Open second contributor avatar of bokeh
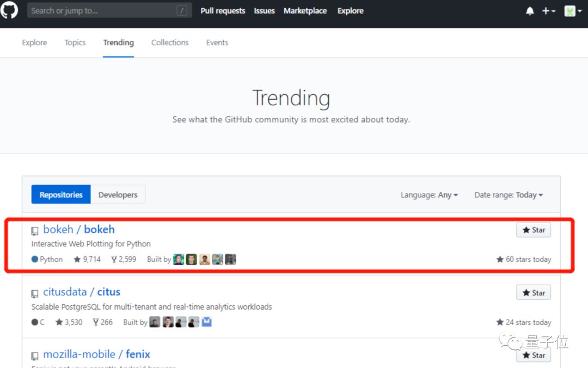588x368 pixels. point(191,259)
